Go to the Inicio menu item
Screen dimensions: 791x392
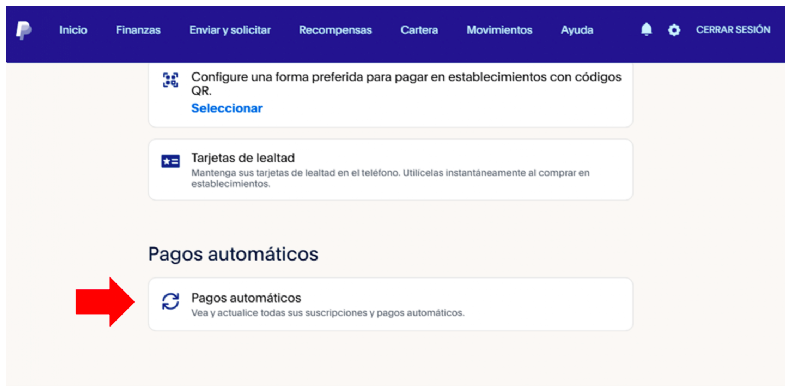click(x=73, y=30)
